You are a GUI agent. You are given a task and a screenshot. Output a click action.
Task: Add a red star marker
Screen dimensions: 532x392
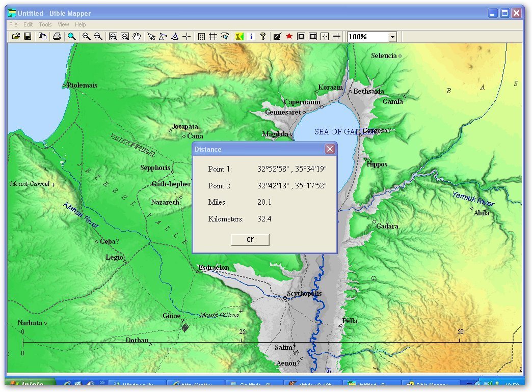[x=289, y=36]
